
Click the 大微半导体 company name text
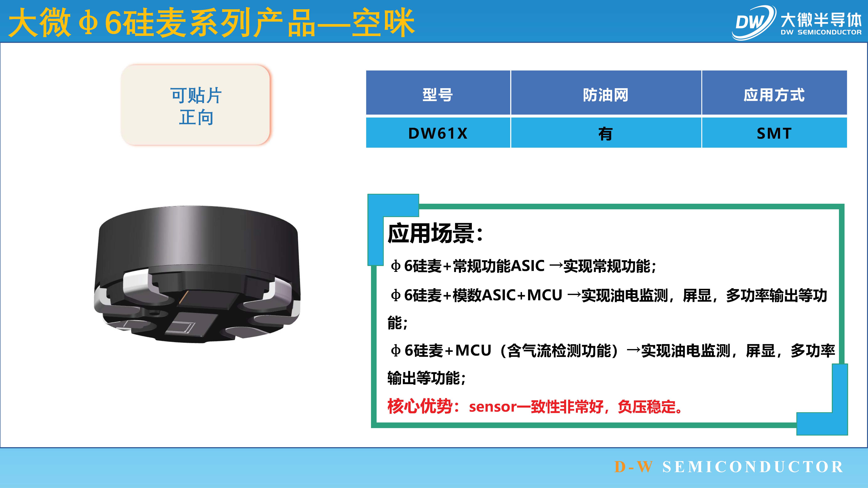tap(821, 20)
